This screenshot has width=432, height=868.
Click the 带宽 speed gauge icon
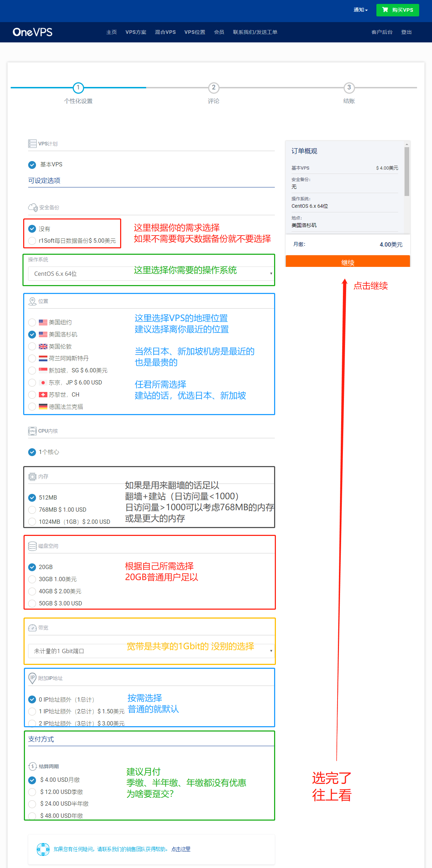(32, 628)
